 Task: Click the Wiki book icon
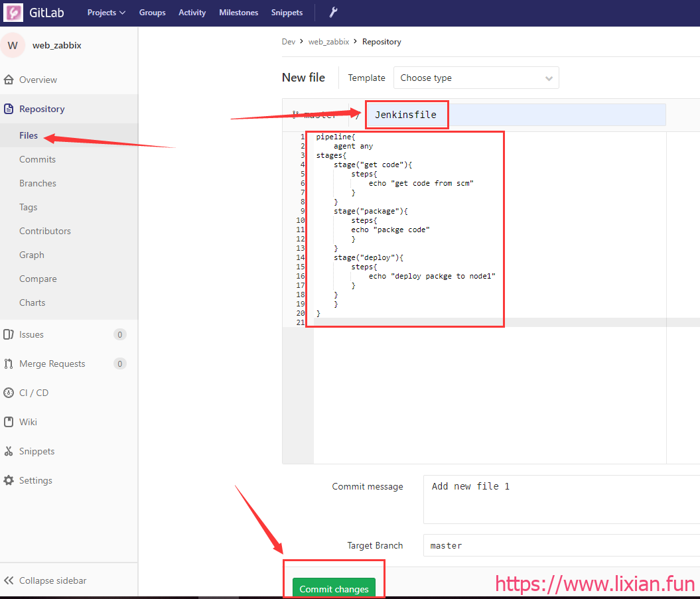click(9, 422)
